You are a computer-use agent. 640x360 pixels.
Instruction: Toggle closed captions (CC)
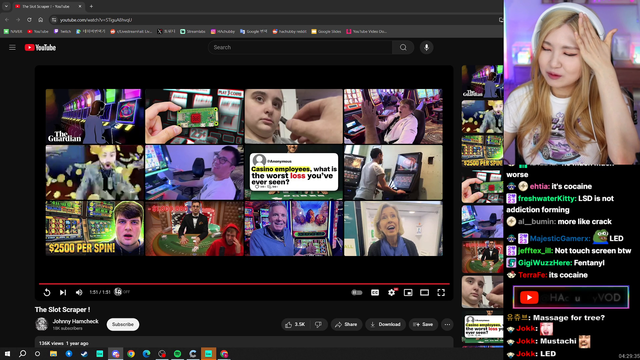tap(375, 292)
